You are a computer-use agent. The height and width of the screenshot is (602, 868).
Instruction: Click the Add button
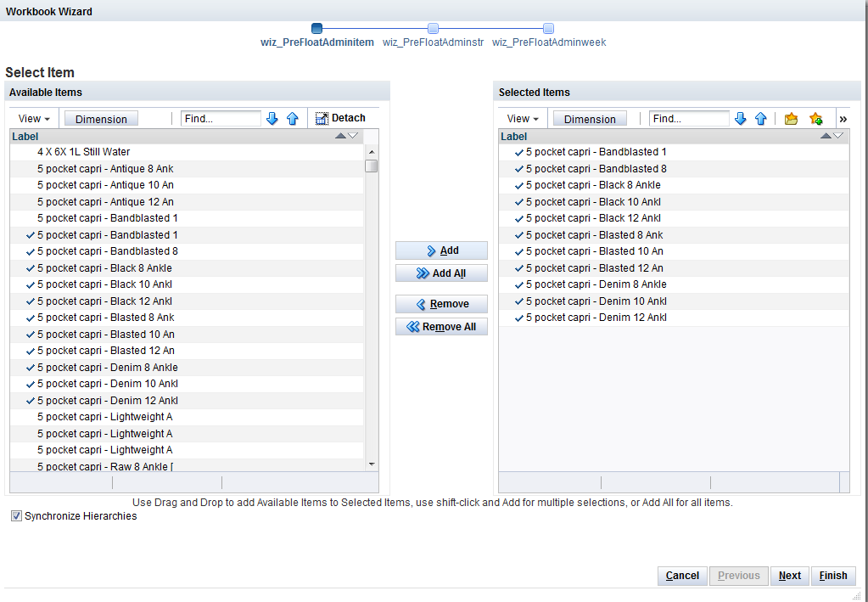coord(441,250)
